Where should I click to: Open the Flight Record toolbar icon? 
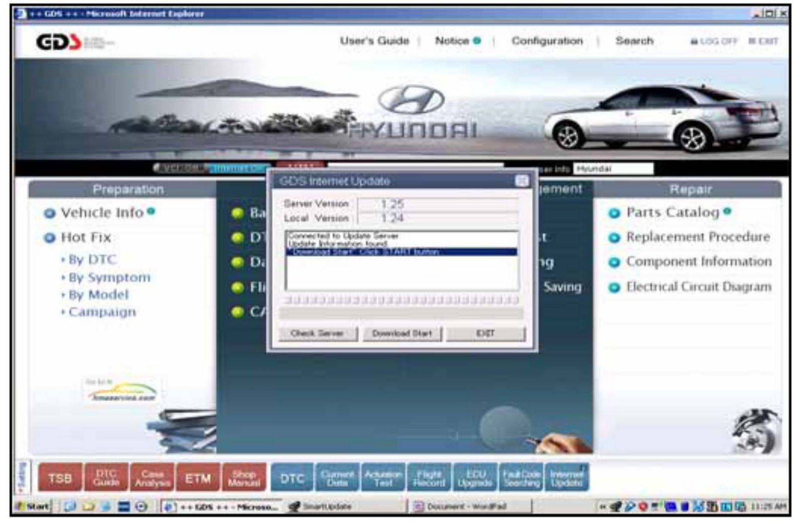(429, 478)
